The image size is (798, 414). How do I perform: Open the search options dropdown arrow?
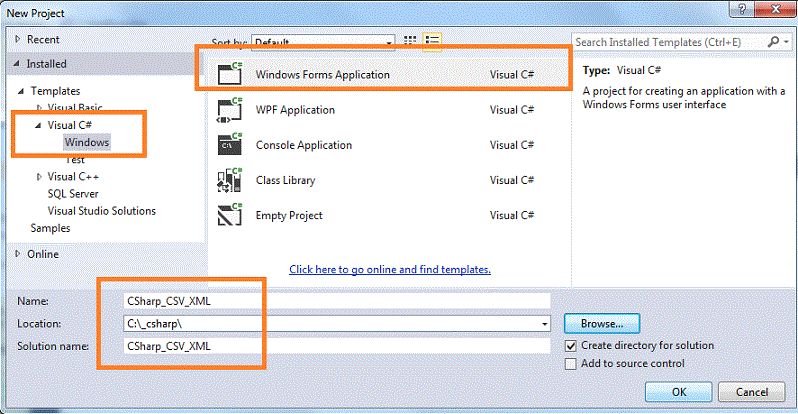click(x=786, y=42)
